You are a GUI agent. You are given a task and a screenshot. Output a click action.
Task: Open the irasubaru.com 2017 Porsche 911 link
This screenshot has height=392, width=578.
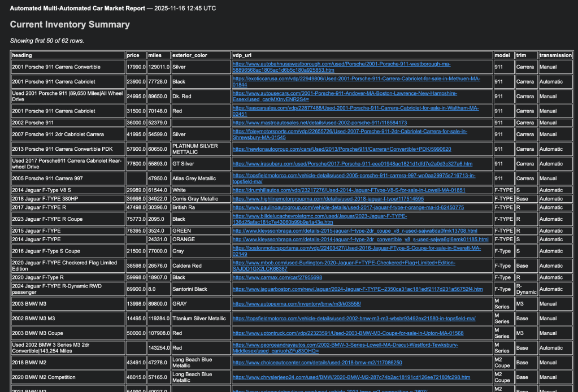point(352,164)
